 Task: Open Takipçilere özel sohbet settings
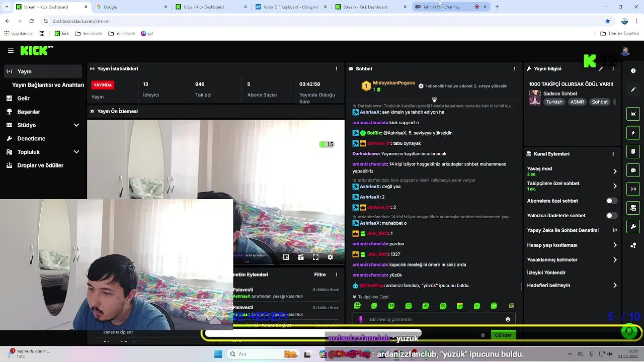click(572, 186)
